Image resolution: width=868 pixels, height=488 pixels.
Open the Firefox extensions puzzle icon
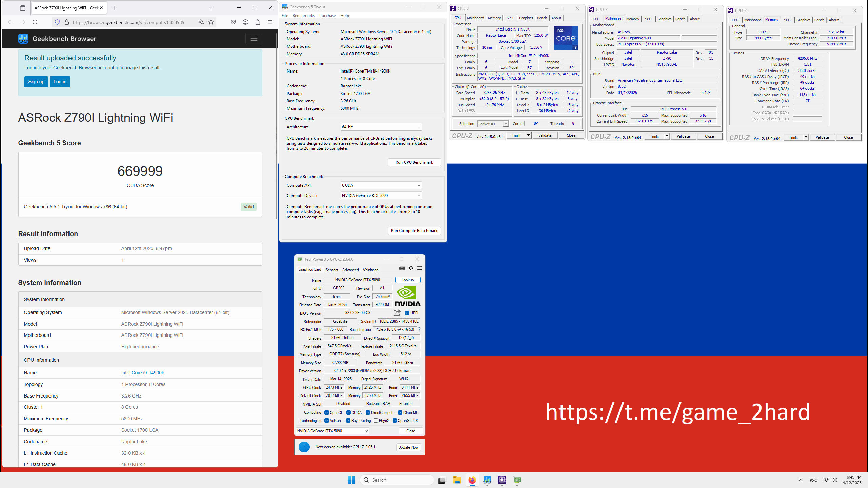point(258,22)
